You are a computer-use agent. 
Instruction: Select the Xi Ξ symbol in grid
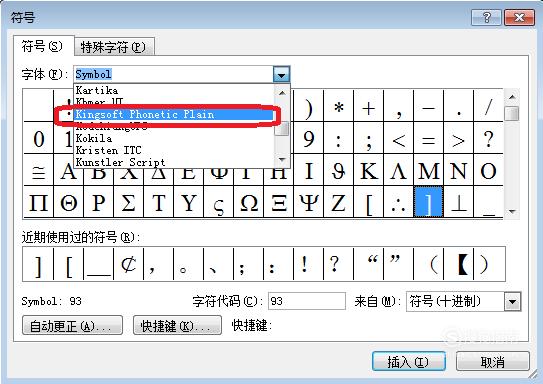tap(278, 202)
